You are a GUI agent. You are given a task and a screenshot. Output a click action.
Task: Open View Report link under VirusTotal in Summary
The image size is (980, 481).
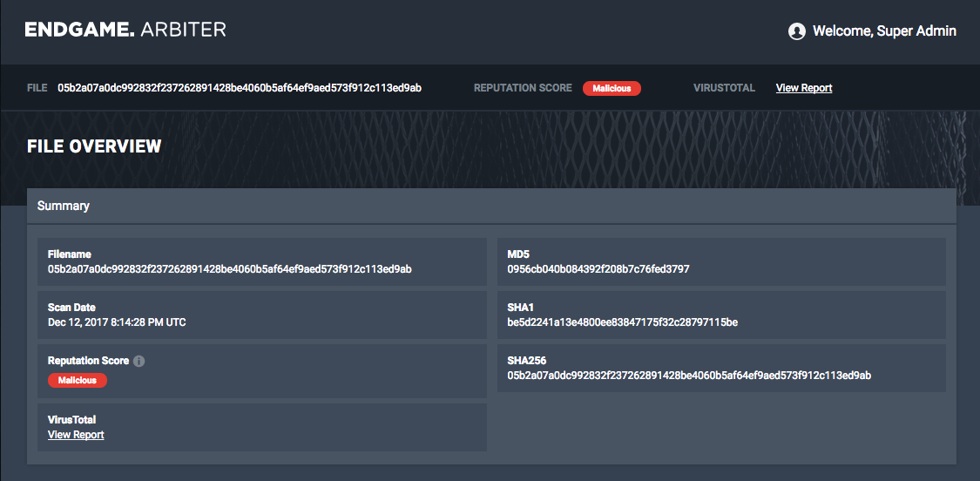click(x=76, y=435)
